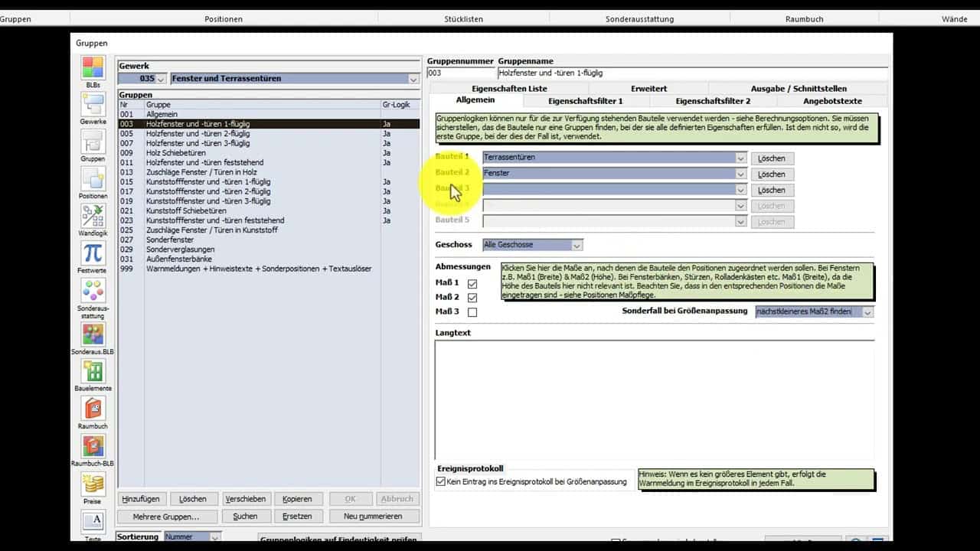
Task: Open the Gewerk number 035 dropdown
Action: point(161,79)
